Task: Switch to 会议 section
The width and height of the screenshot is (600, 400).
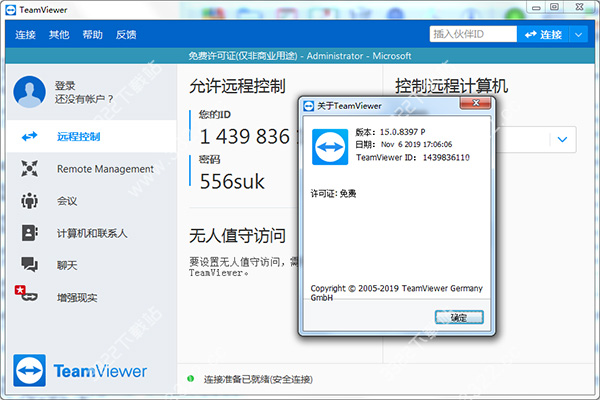Action: (x=91, y=201)
